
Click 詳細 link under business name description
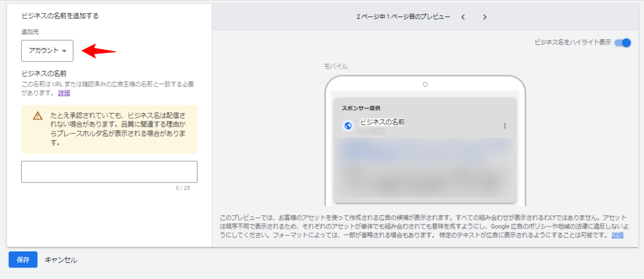pos(64,93)
